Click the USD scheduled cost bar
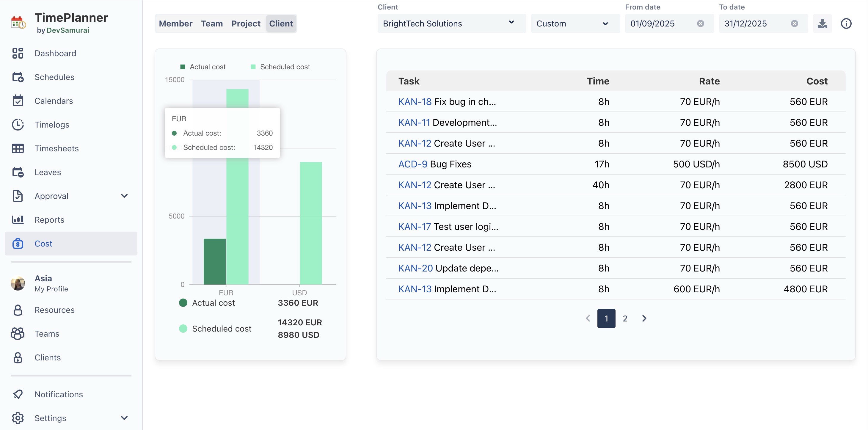This screenshot has width=868, height=430. point(311,223)
